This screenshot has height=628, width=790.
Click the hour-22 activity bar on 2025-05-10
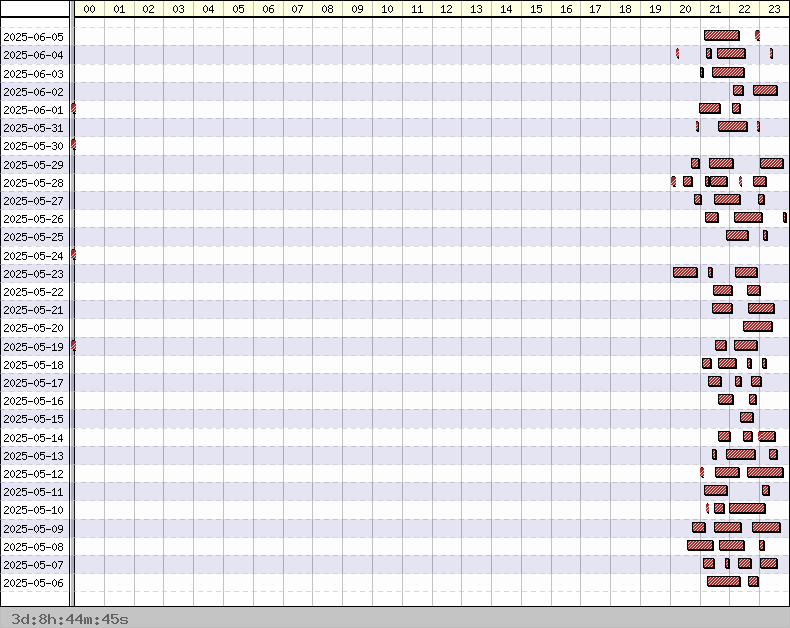click(x=747, y=509)
